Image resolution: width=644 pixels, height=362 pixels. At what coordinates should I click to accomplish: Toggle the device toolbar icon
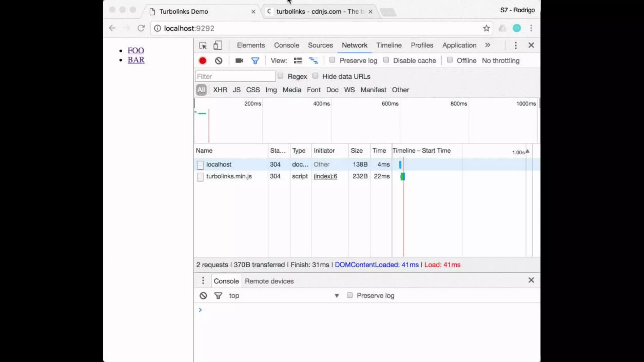tap(218, 45)
